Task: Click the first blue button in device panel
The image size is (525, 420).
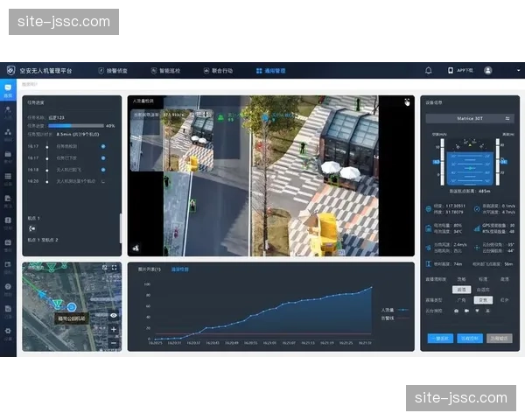Action: coord(438,337)
